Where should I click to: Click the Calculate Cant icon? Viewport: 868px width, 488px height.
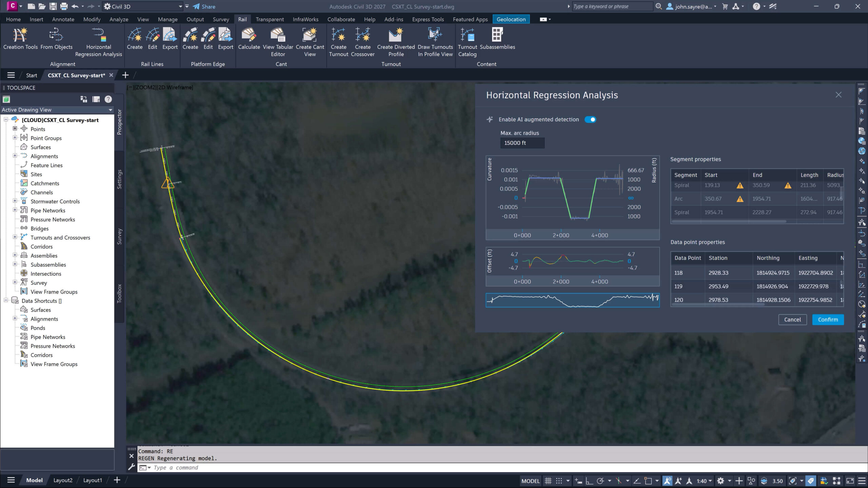pyautogui.click(x=249, y=39)
